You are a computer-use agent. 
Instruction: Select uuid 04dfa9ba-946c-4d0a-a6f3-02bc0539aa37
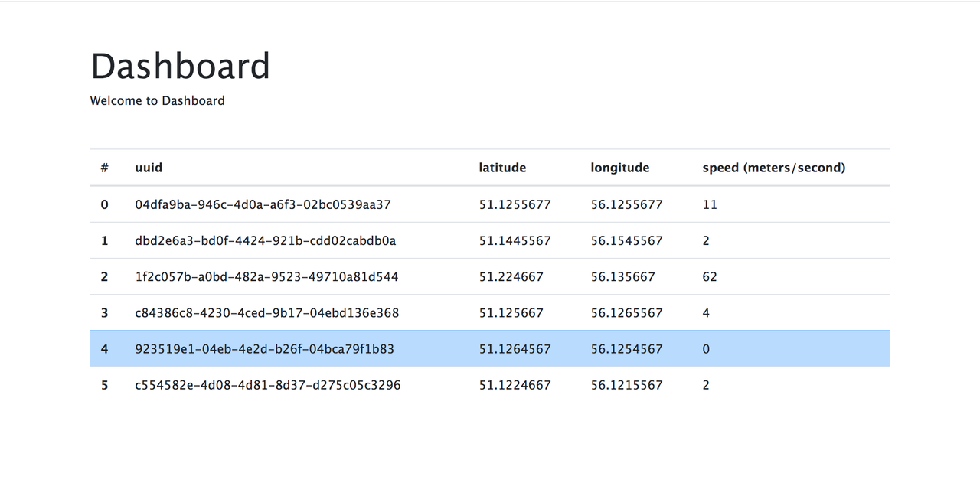(x=263, y=204)
